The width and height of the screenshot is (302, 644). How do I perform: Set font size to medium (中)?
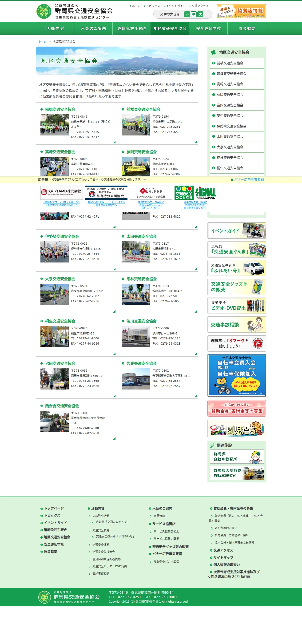pyautogui.click(x=194, y=14)
